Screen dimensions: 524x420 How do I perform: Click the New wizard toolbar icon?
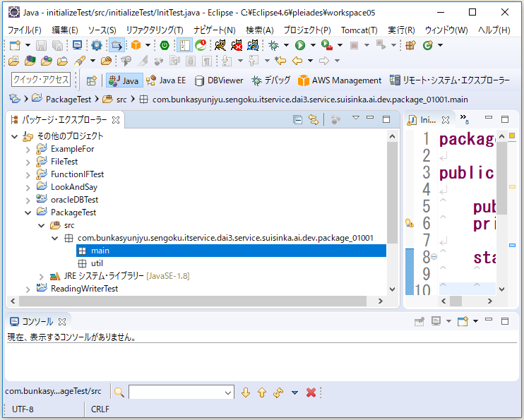tap(15, 45)
